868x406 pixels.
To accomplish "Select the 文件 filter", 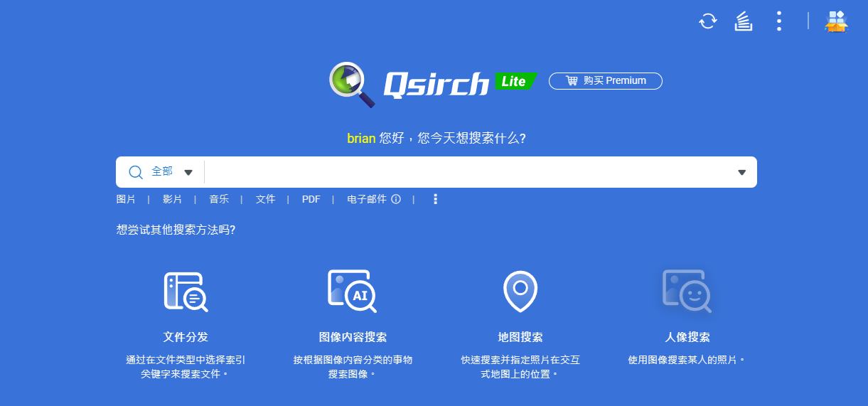I will [265, 200].
